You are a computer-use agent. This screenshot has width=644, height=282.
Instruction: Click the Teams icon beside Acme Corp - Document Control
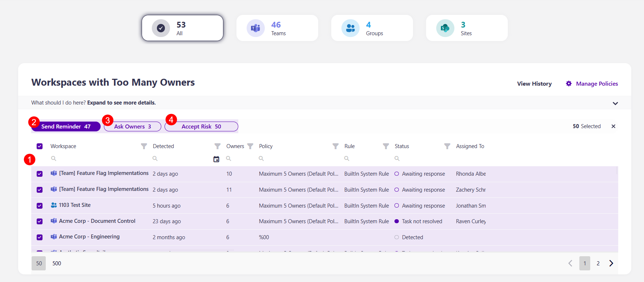(x=54, y=221)
